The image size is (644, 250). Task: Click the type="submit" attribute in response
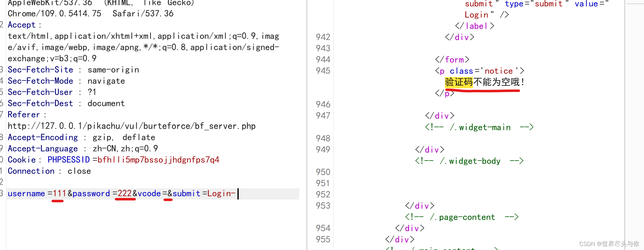click(x=537, y=4)
